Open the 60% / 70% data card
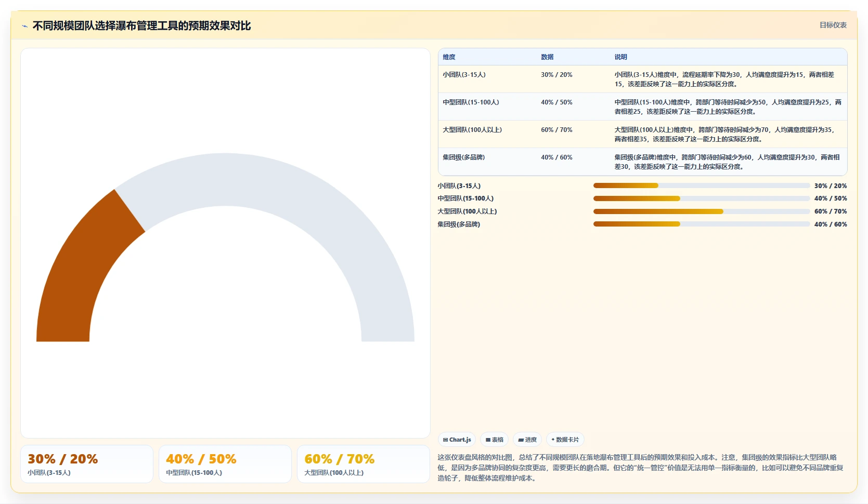Viewport: 868px width, 504px height. (364, 464)
